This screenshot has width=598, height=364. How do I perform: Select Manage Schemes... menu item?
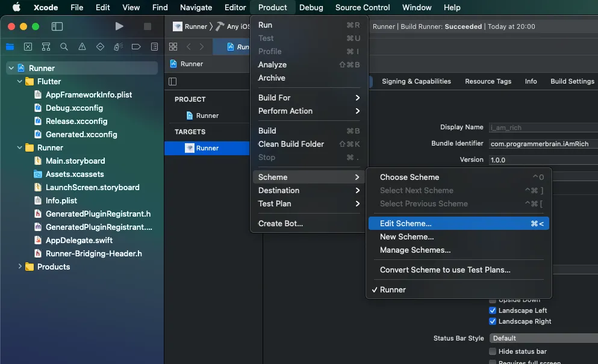(x=459, y=250)
